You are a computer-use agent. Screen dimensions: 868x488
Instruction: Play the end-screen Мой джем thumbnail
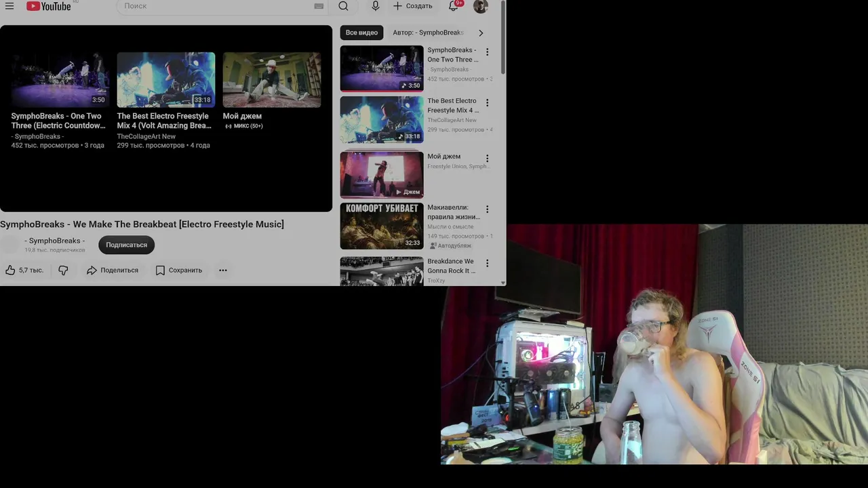272,80
